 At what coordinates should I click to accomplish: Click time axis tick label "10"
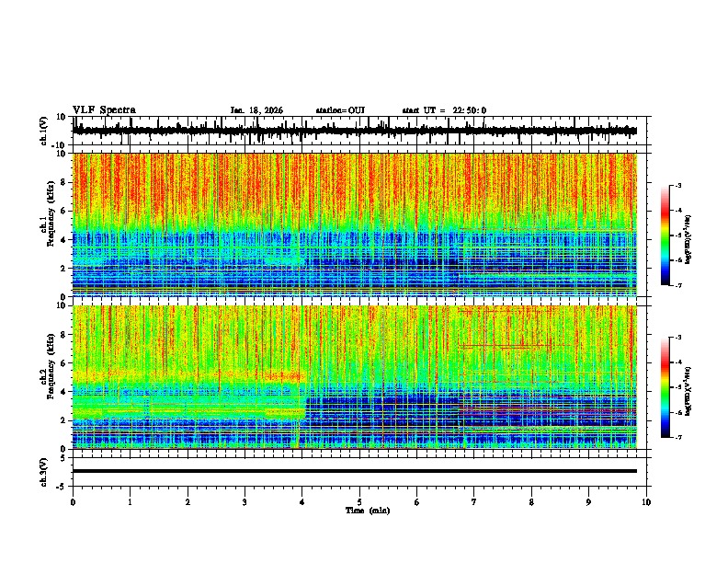pos(646,502)
